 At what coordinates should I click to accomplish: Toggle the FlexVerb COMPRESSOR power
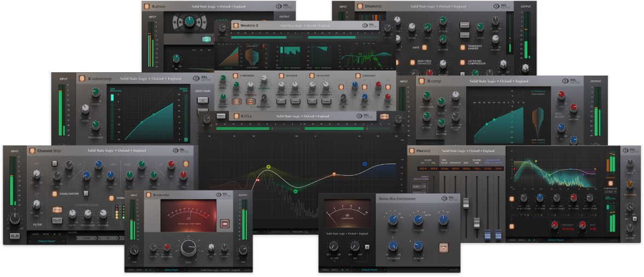[611, 183]
